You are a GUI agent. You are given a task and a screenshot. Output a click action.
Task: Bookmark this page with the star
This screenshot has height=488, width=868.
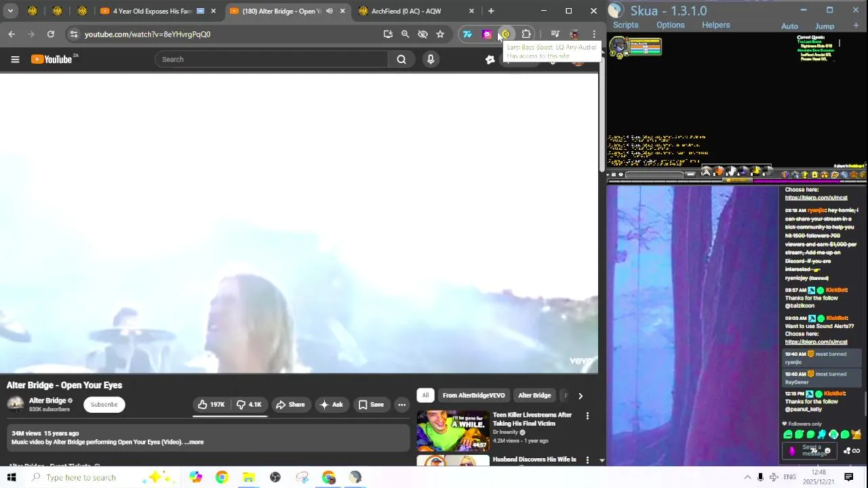pos(440,34)
